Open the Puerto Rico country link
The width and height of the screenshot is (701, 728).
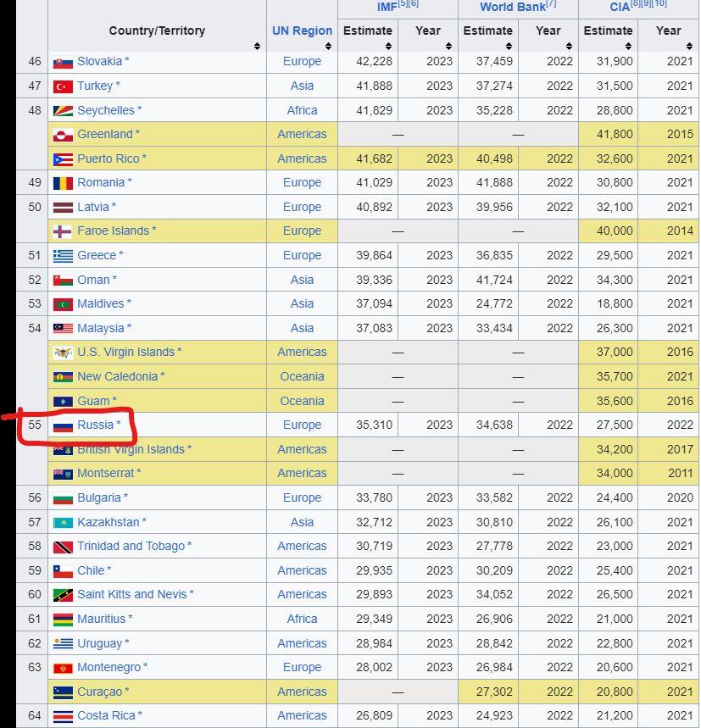108,158
